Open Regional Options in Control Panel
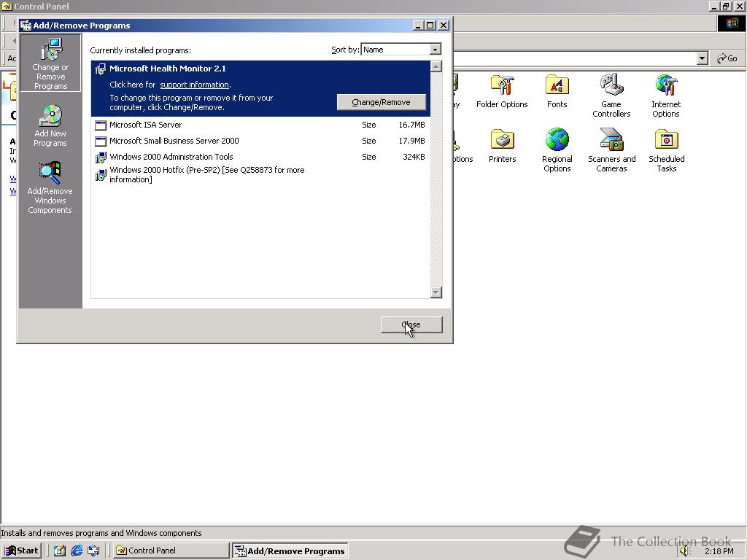Screen dimensions: 747x560 pos(557,150)
